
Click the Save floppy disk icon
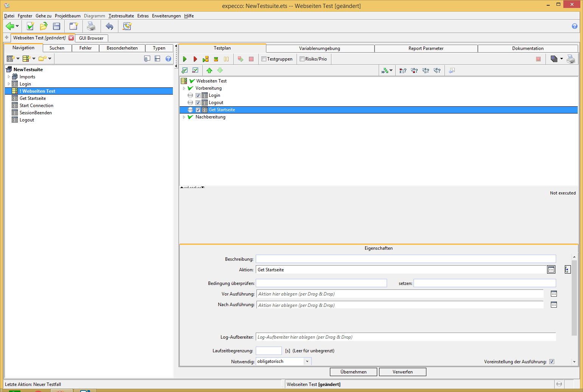[x=57, y=26]
